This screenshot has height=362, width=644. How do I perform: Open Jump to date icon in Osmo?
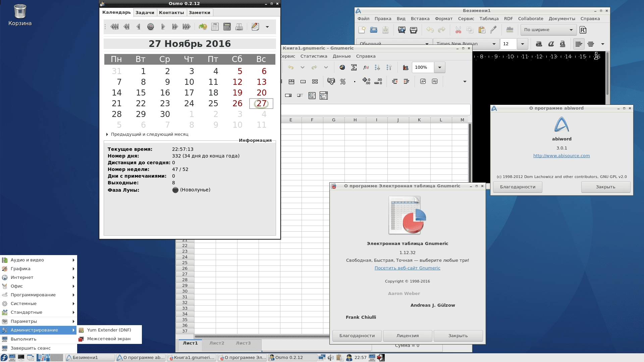tap(203, 27)
